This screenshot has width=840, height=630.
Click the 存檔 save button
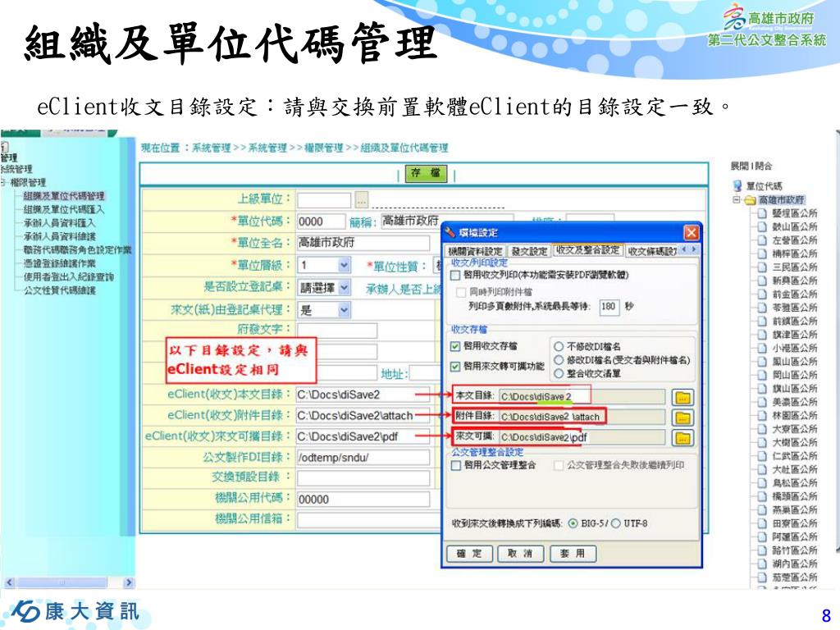(x=426, y=173)
